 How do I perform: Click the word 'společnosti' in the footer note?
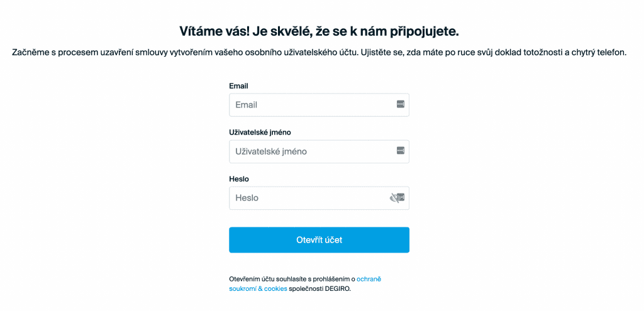306,288
